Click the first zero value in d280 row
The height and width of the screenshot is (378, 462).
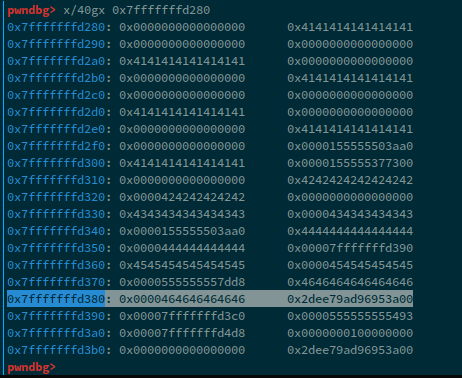pyautogui.click(x=182, y=27)
